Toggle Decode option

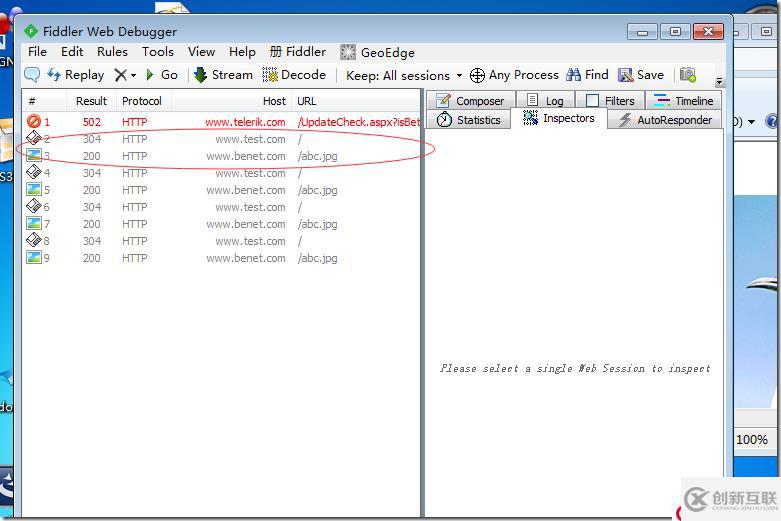(x=294, y=75)
